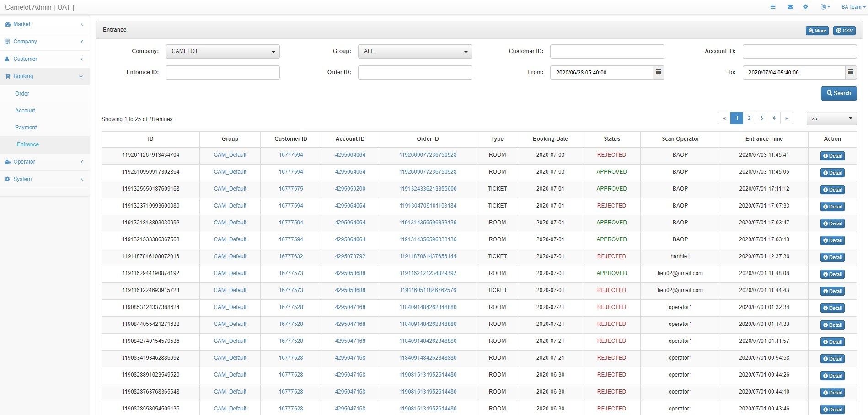The image size is (868, 415).
Task: Expand the Group dropdown set to ALL
Action: click(x=415, y=51)
